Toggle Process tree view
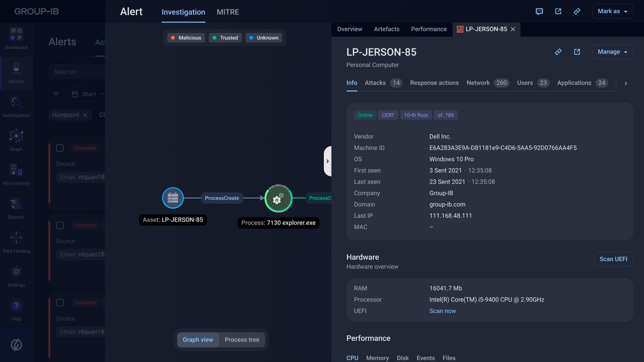 [x=242, y=340]
